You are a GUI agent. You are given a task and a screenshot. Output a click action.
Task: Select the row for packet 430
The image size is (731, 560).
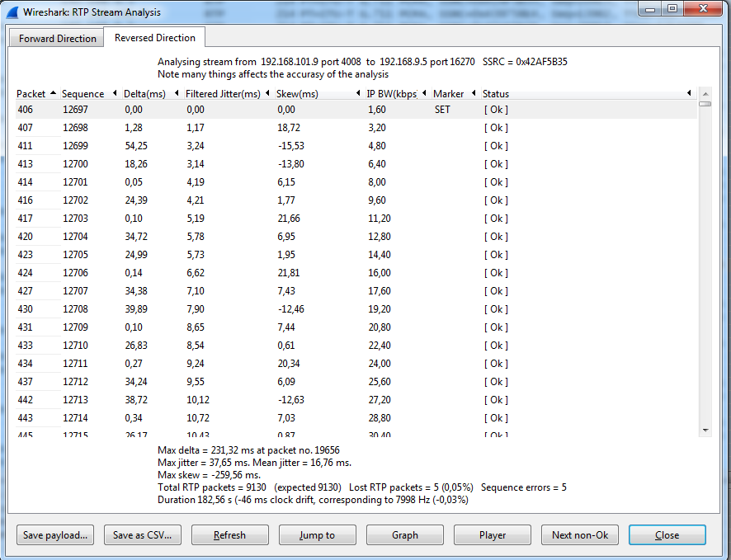[x=248, y=309]
